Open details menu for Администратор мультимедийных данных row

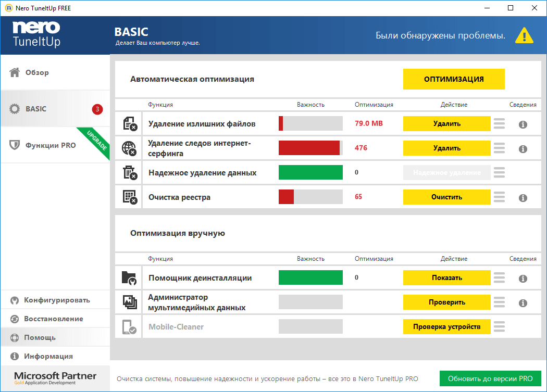[499, 302]
